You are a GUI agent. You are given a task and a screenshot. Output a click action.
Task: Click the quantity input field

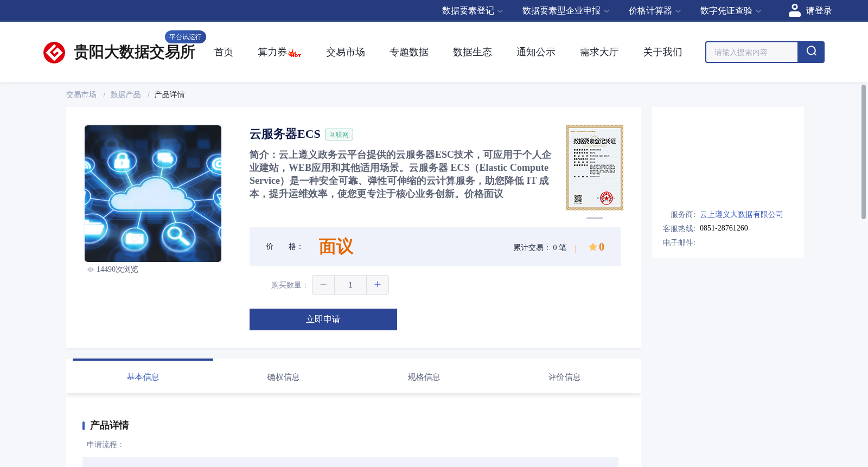350,285
